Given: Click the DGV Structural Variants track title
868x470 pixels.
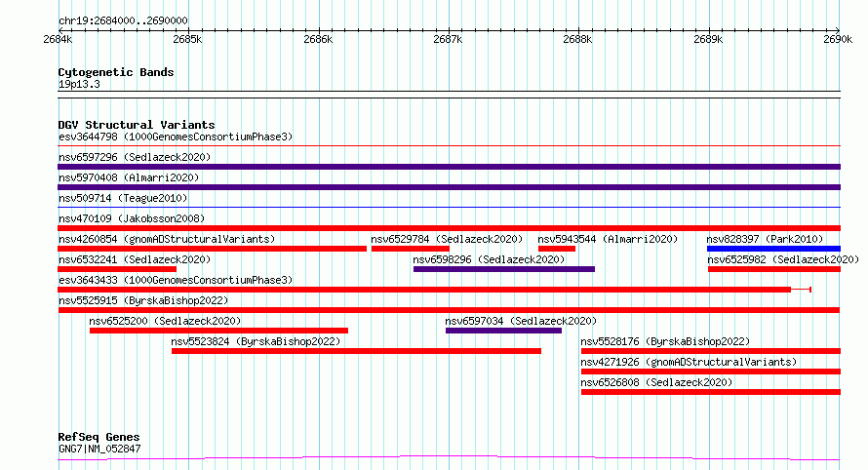Looking at the screenshot, I should click(137, 125).
